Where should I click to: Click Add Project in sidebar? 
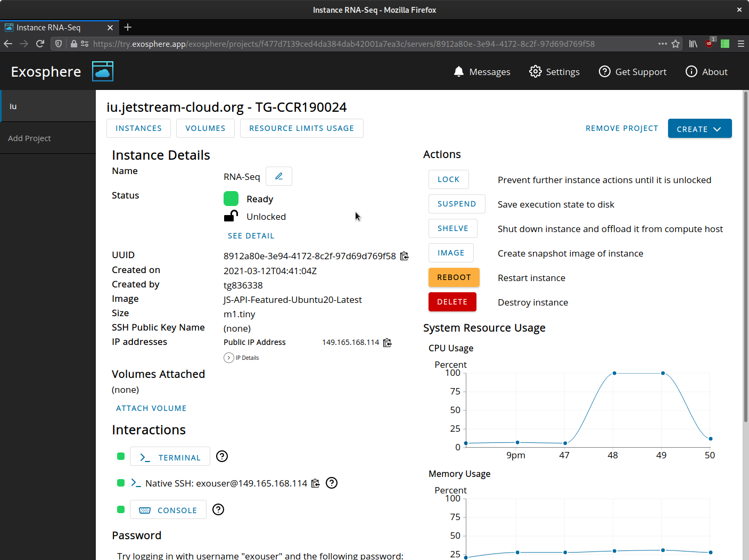point(48,138)
